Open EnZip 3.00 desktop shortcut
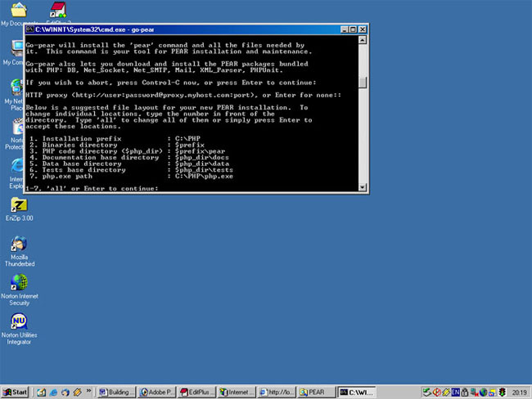 click(x=17, y=206)
